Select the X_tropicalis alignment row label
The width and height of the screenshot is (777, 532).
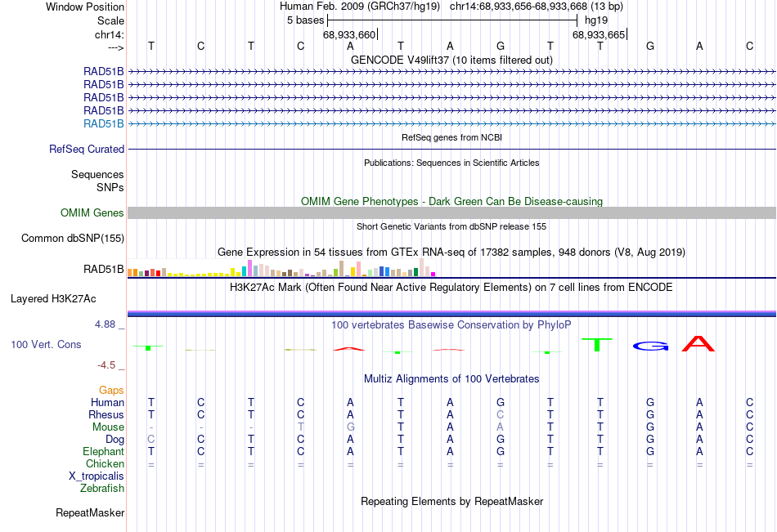click(97, 476)
